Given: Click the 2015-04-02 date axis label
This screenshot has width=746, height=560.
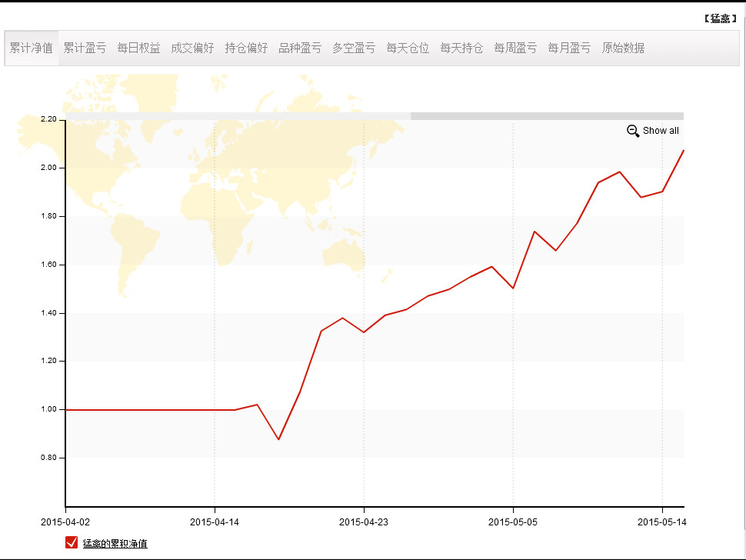Looking at the screenshot, I should click(65, 522).
